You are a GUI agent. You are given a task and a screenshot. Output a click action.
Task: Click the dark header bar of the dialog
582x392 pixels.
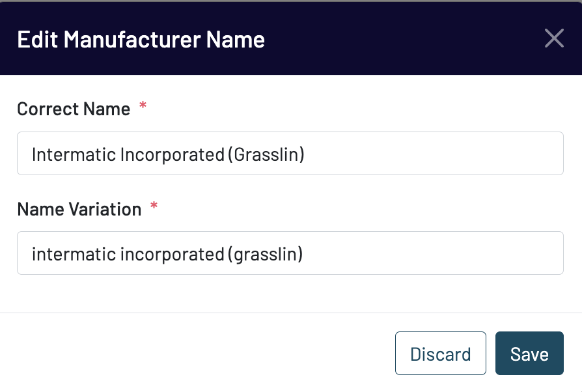point(391,39)
